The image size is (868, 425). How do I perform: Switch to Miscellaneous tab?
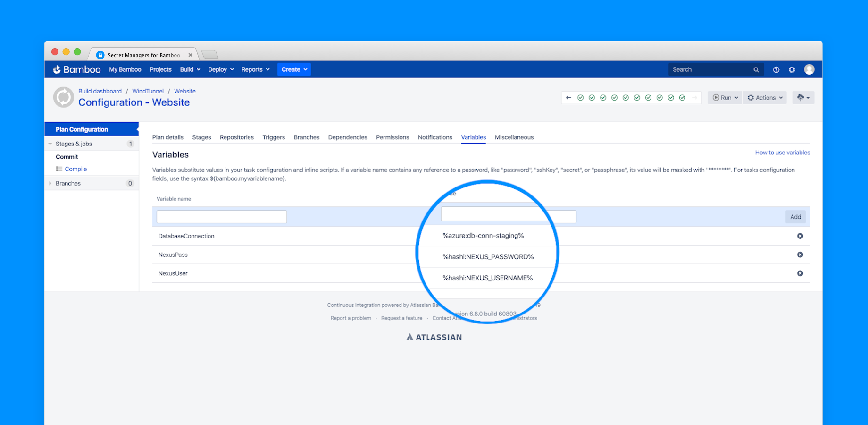click(514, 137)
